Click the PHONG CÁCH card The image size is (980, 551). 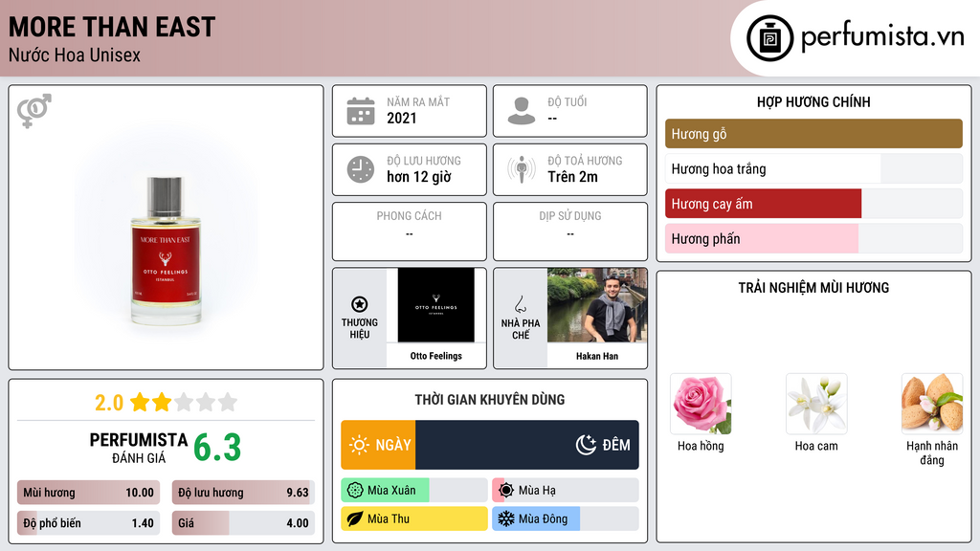pyautogui.click(x=410, y=231)
